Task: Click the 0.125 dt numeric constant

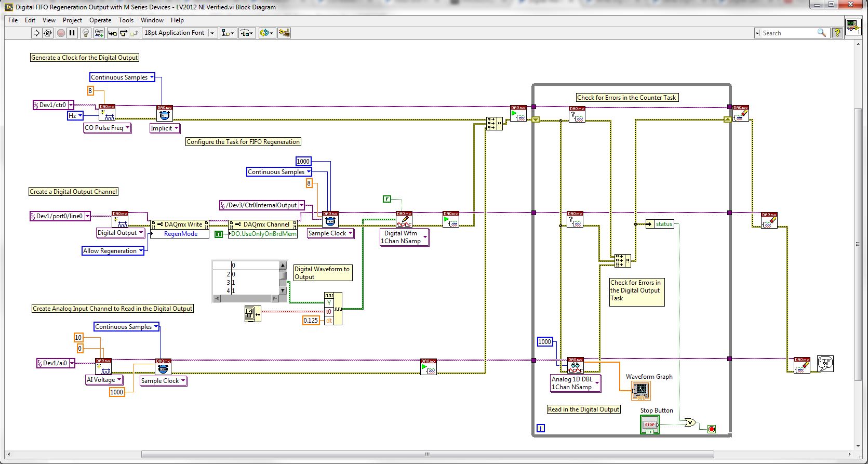Action: coord(311,321)
